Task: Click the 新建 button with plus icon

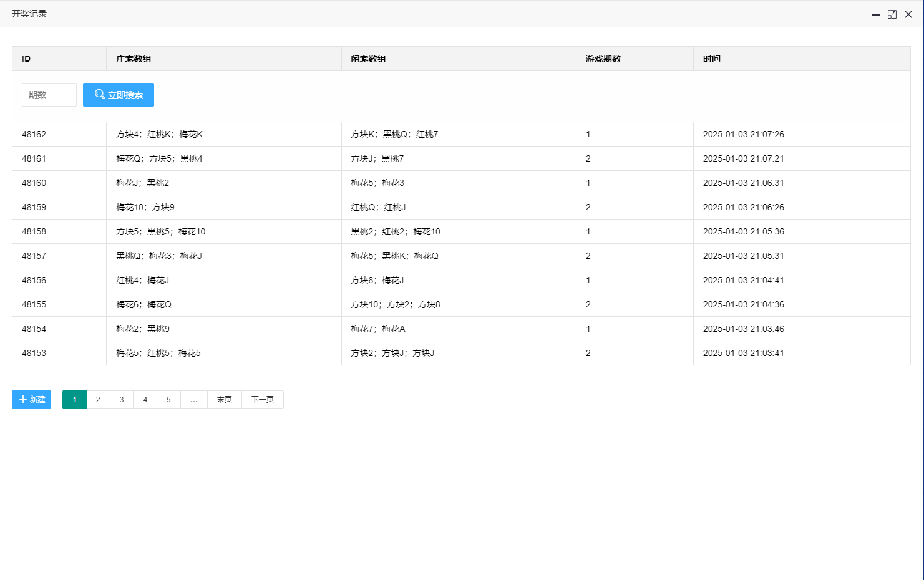Action: 32,400
